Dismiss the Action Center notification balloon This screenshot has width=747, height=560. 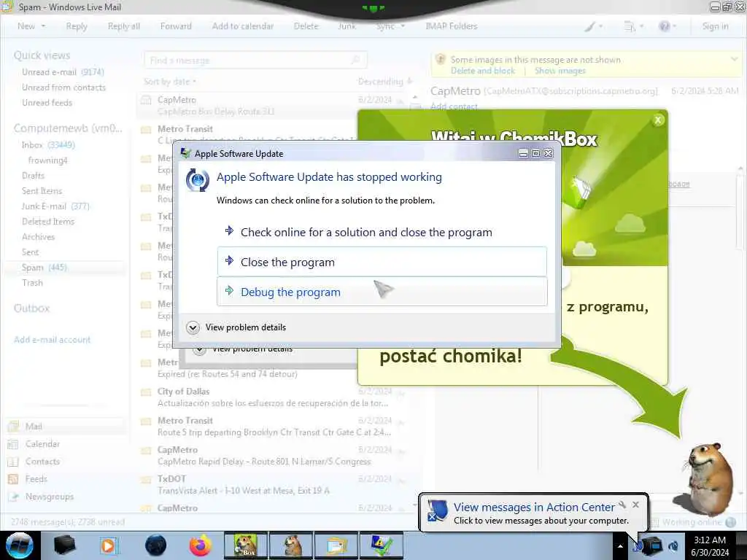pos(635,505)
